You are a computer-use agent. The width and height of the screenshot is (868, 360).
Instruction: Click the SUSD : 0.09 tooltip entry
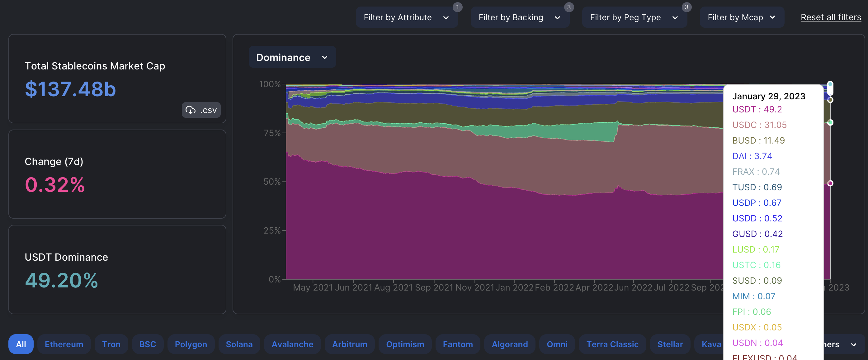pyautogui.click(x=757, y=281)
